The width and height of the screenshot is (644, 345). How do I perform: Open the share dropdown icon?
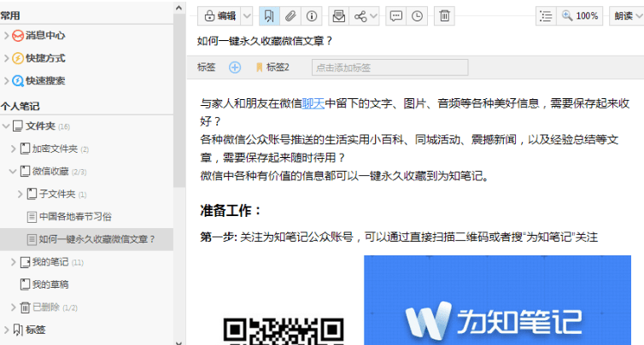(x=365, y=16)
